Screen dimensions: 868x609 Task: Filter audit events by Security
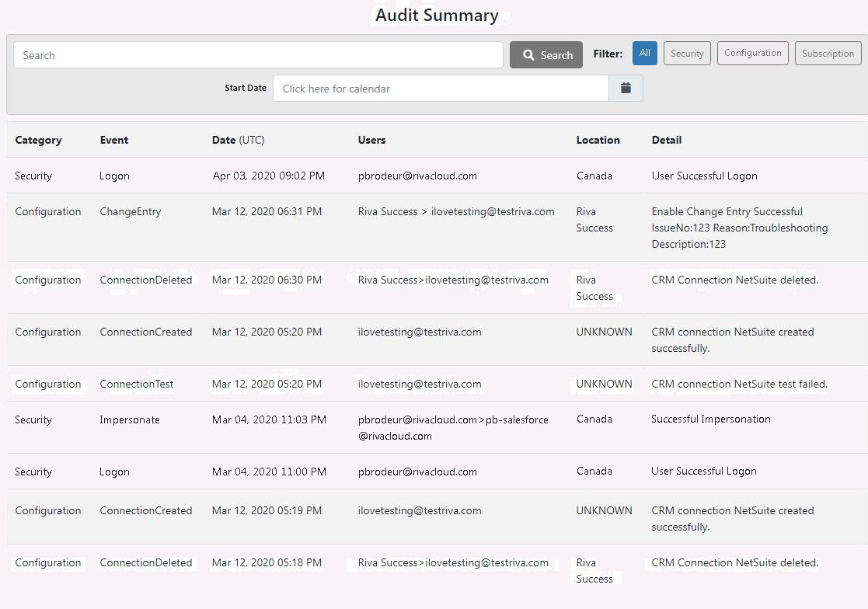[687, 53]
